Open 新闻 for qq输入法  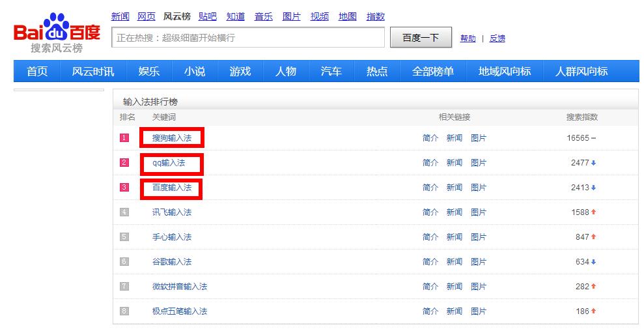coord(455,163)
